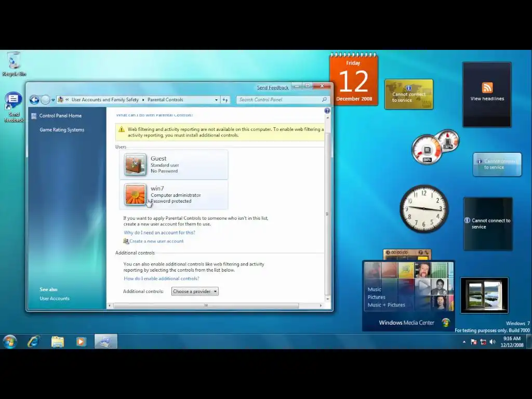Click the volume speaker tray icon

(x=493, y=342)
